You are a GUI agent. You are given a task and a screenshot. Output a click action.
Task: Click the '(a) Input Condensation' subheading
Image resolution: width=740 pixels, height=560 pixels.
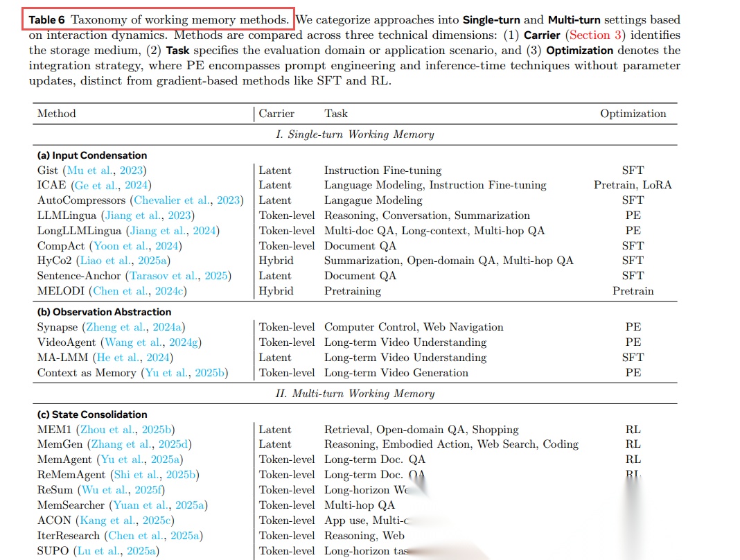(x=92, y=155)
